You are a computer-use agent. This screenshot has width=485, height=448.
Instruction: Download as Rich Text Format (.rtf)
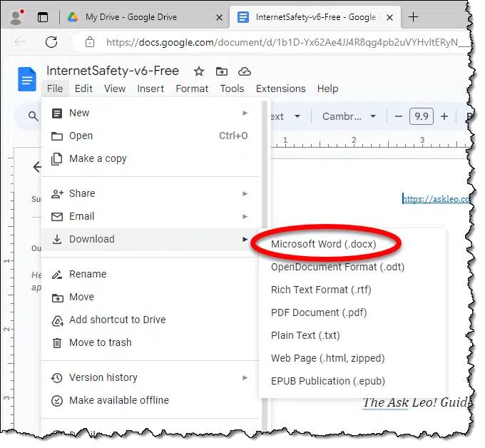(x=352, y=290)
